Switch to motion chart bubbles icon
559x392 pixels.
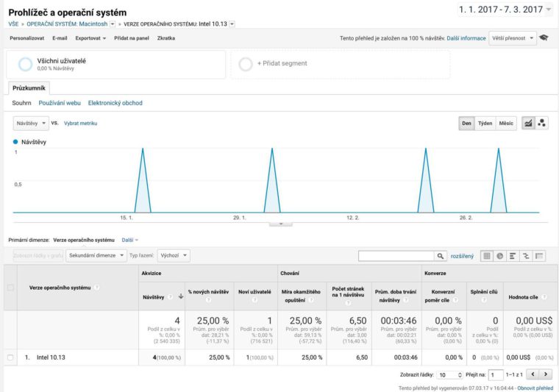click(542, 123)
